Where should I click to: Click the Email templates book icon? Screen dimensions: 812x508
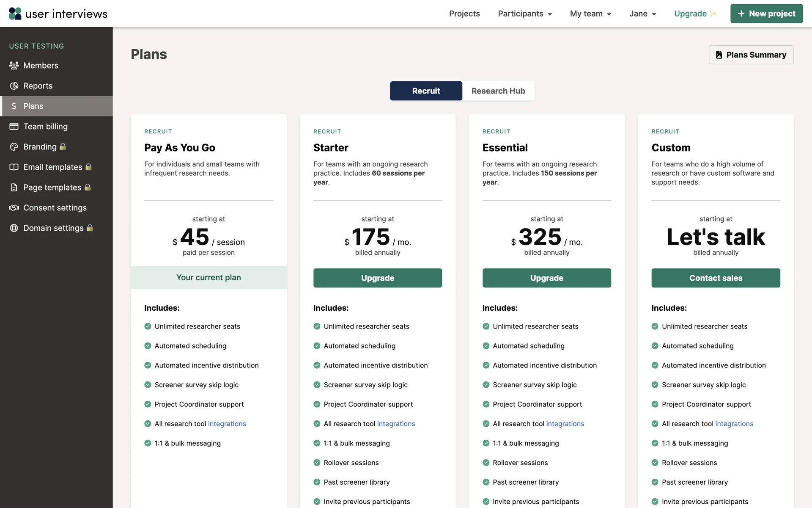pos(14,167)
